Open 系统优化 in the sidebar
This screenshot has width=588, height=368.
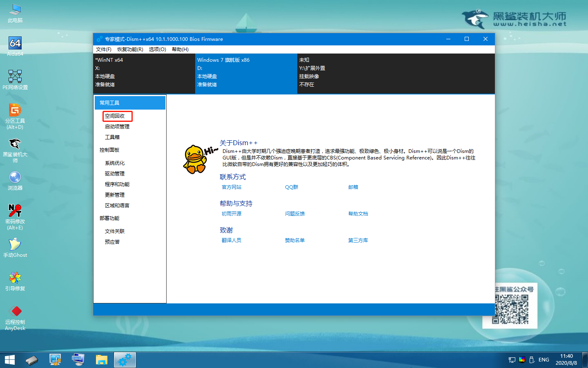115,163
